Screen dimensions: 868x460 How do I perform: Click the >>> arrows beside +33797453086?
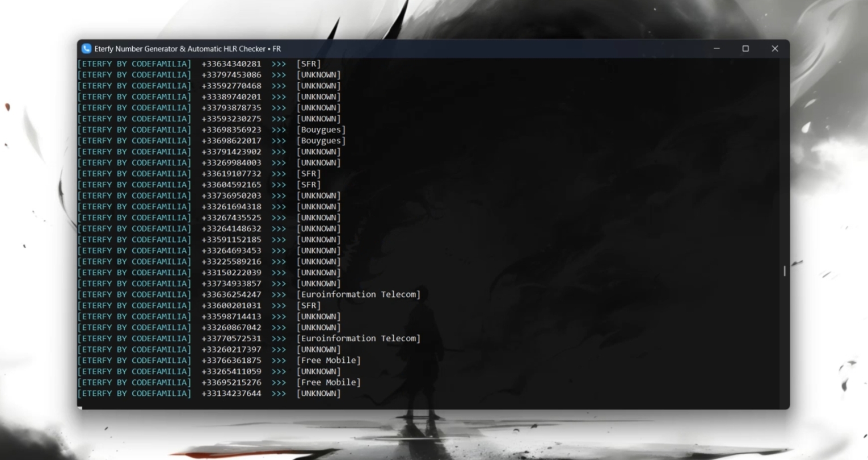(x=279, y=75)
